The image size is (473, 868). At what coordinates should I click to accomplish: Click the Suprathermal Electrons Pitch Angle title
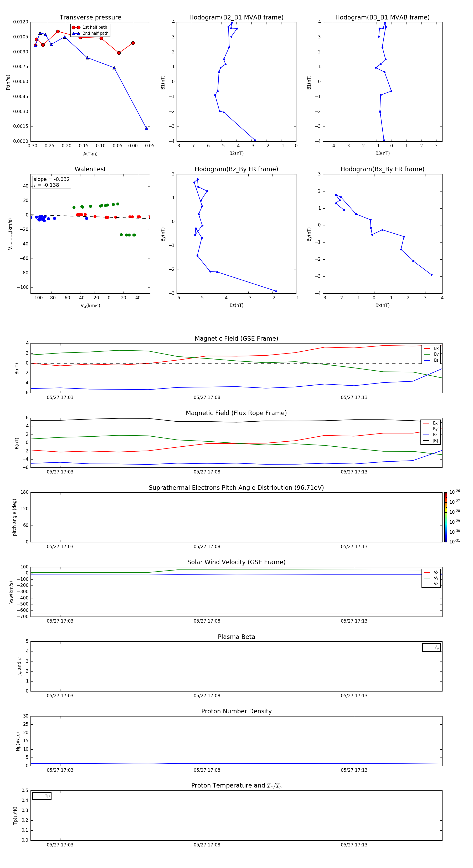coord(236,488)
